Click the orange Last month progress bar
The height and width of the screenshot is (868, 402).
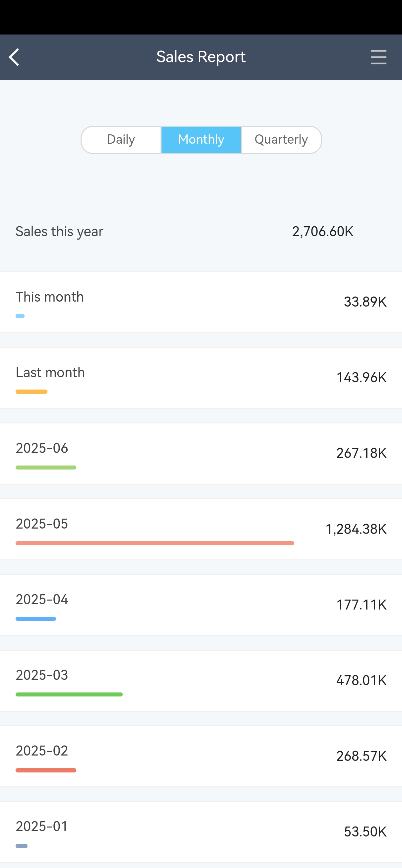click(31, 392)
